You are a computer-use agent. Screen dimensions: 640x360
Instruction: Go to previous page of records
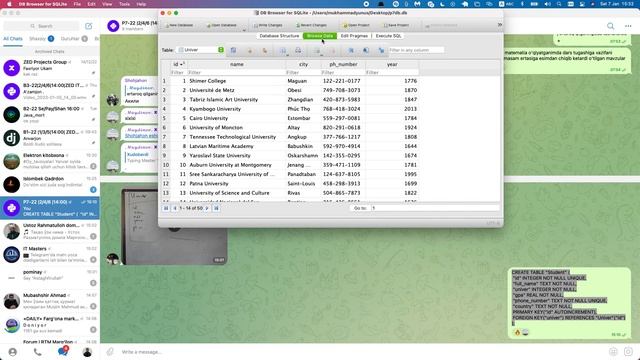point(175,208)
